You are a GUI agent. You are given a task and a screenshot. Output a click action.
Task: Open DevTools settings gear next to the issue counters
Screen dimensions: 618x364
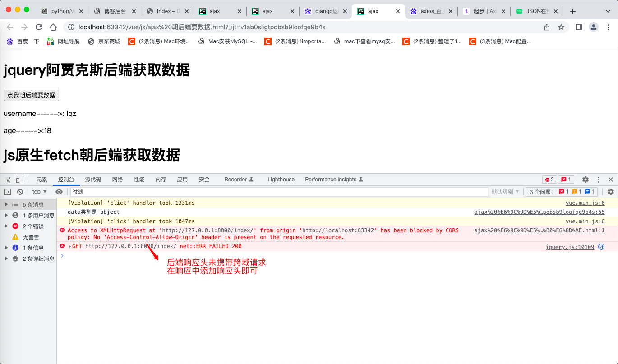(x=586, y=180)
